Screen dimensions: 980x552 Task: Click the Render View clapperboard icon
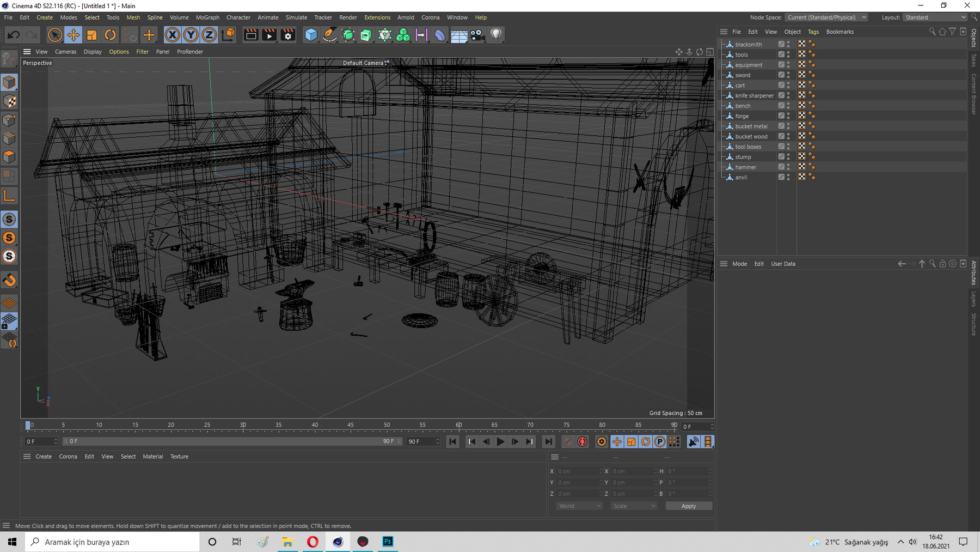click(251, 35)
